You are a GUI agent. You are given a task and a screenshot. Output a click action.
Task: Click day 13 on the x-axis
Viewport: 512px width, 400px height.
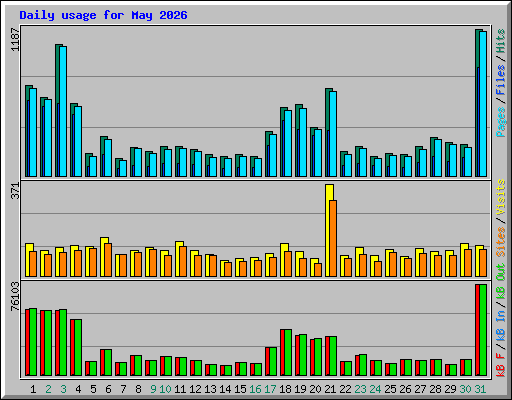point(210,389)
